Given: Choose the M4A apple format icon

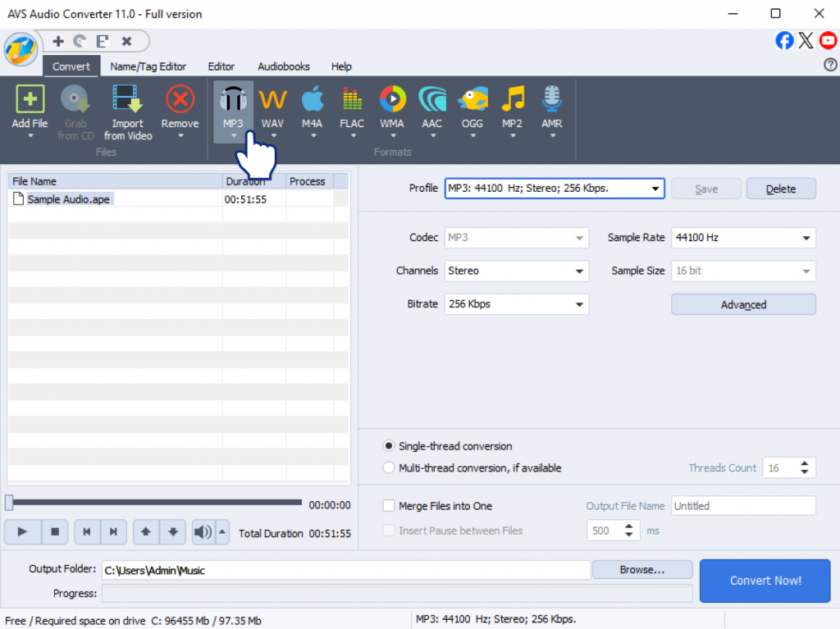Looking at the screenshot, I should (x=313, y=99).
